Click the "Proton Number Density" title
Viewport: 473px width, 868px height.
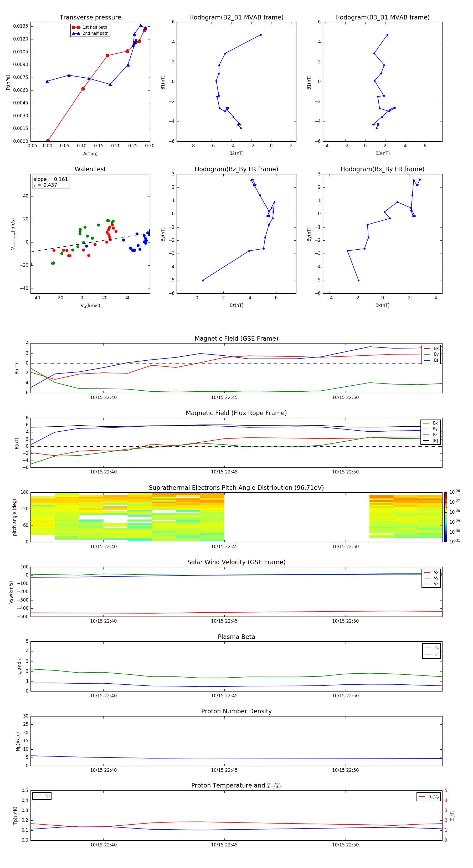[236, 711]
